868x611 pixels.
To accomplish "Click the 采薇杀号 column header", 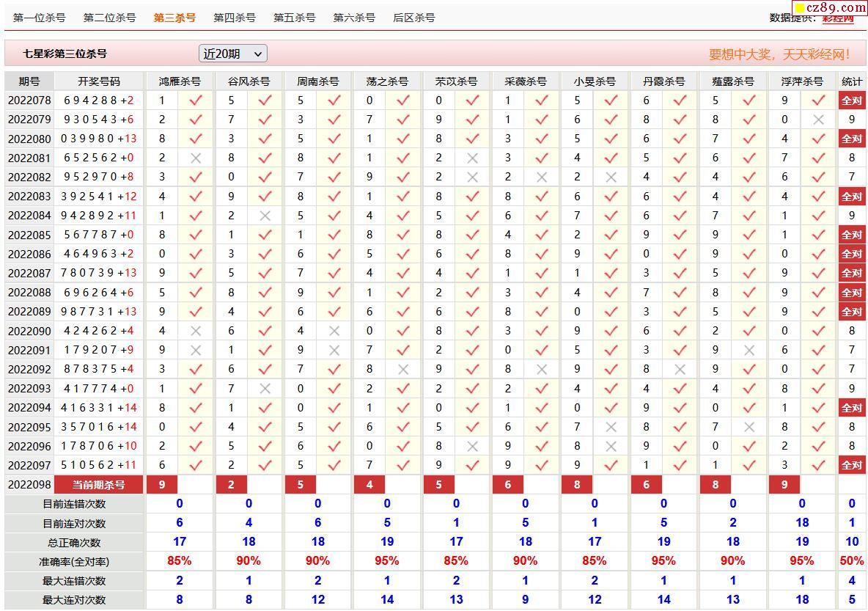I will pyautogui.click(x=526, y=81).
